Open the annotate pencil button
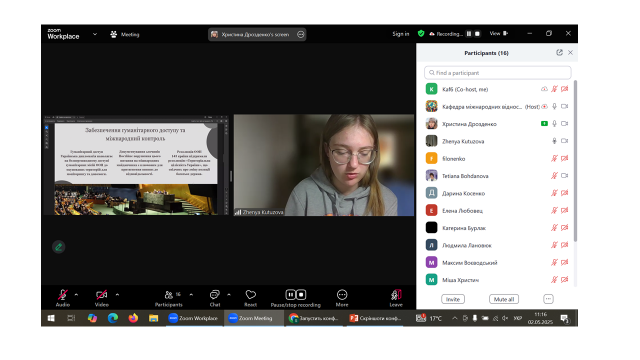640x360 pixels. coord(59,247)
